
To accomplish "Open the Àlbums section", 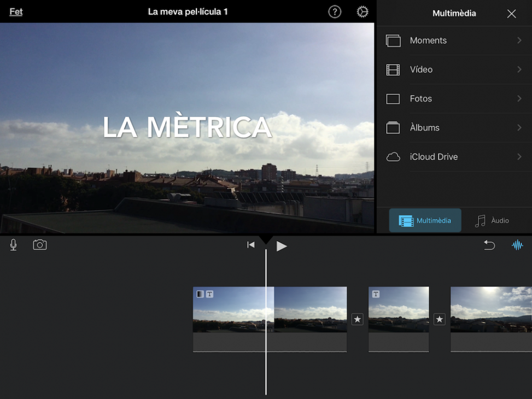I will 454,128.
